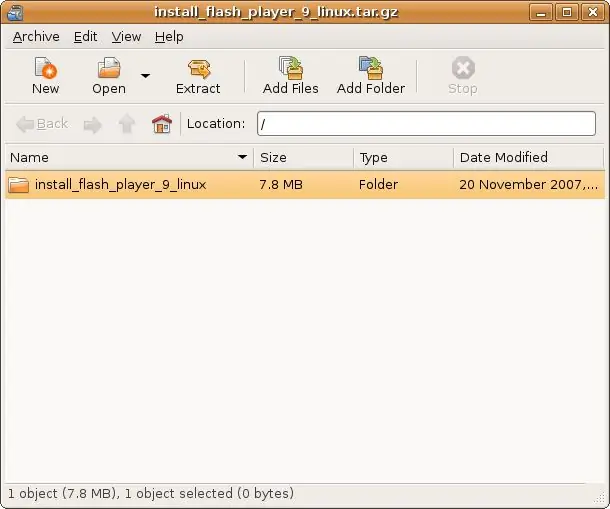Sort by the Size column header
Screen dimensions: 610x509
(303, 158)
